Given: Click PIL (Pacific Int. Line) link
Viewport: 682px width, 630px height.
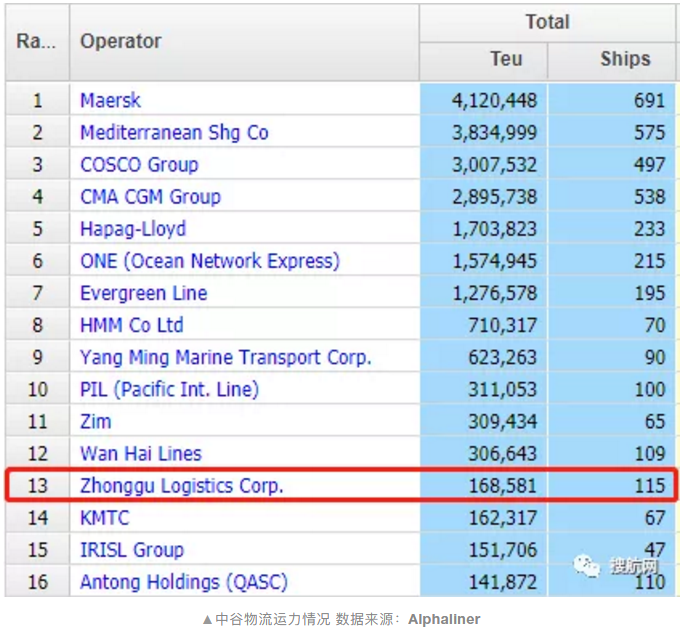Looking at the screenshot, I should pyautogui.click(x=169, y=389).
